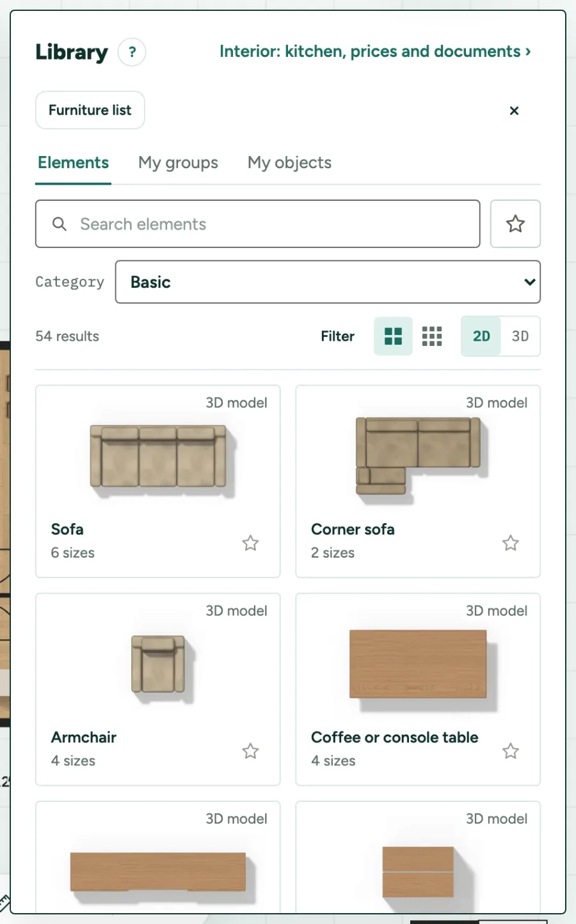Click '3D model' label on Corner sofa card
This screenshot has width=576, height=924.
click(497, 403)
